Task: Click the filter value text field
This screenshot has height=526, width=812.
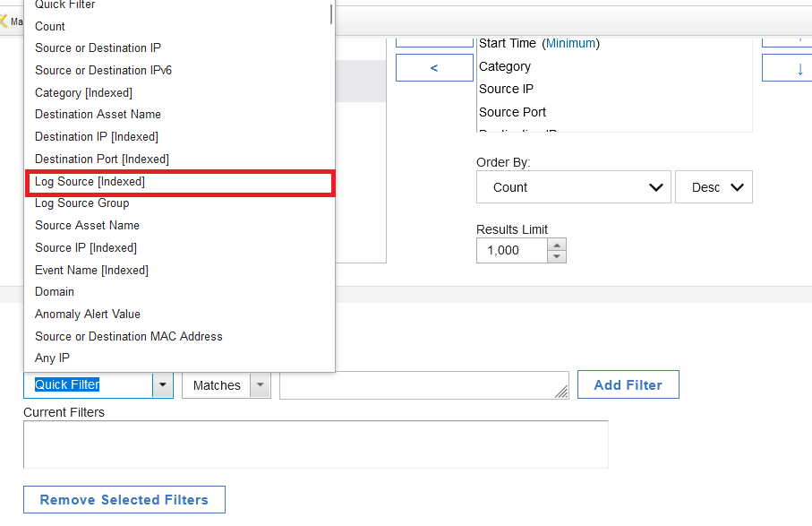Action: (x=424, y=385)
